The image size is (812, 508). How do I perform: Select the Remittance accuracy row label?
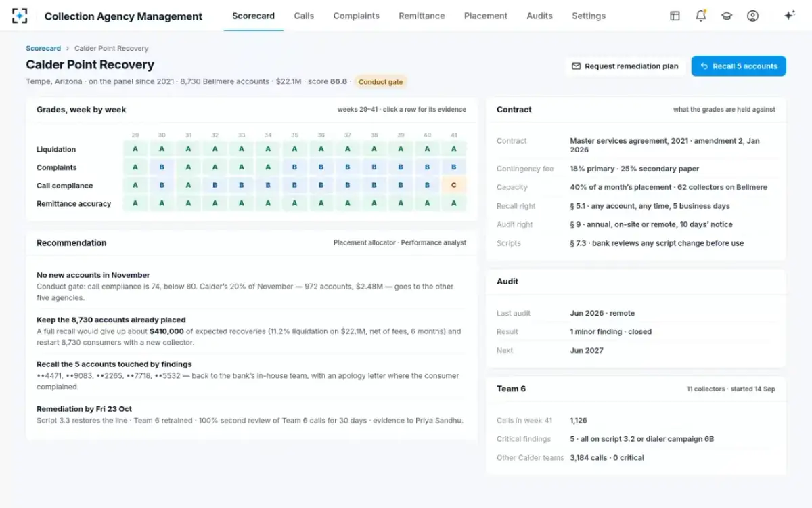coord(74,203)
